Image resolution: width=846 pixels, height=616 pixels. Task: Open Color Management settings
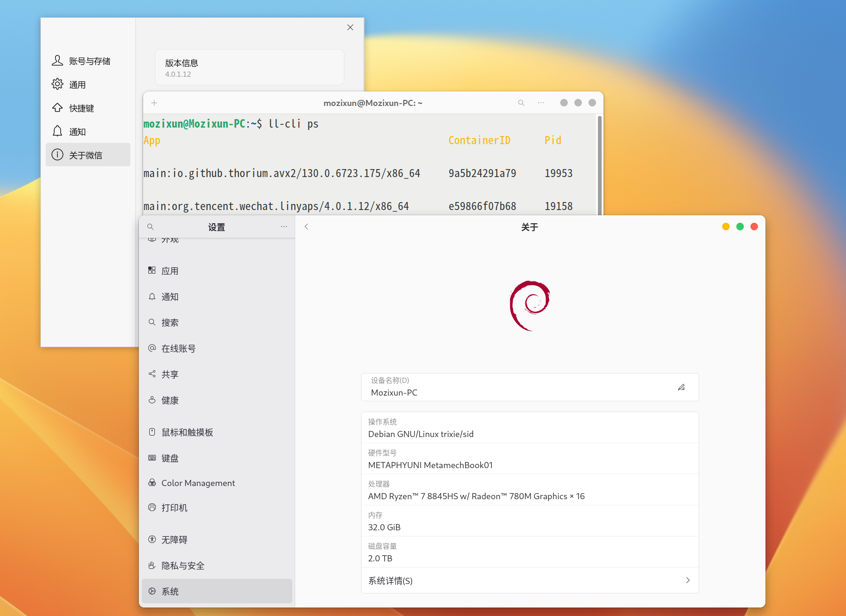pos(217,483)
